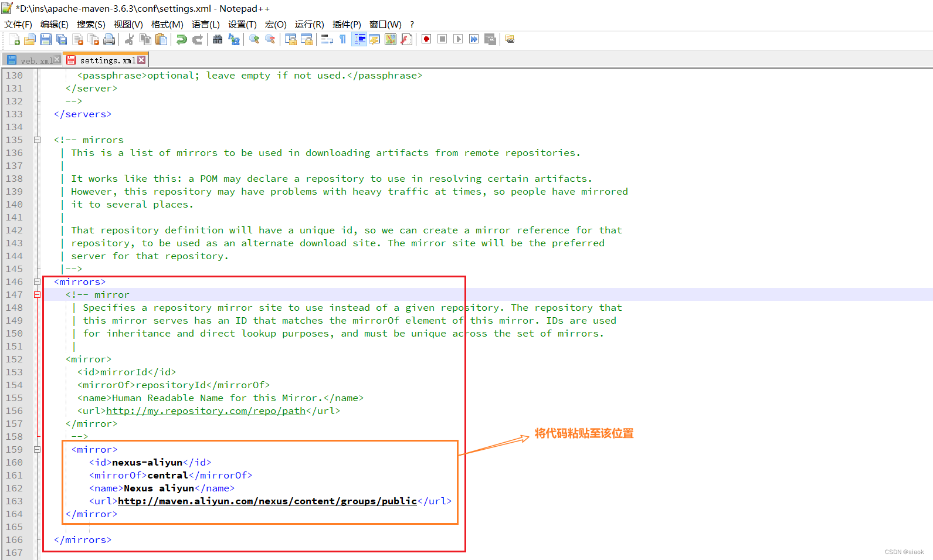Stop macro recording with the Stop icon

tap(442, 39)
